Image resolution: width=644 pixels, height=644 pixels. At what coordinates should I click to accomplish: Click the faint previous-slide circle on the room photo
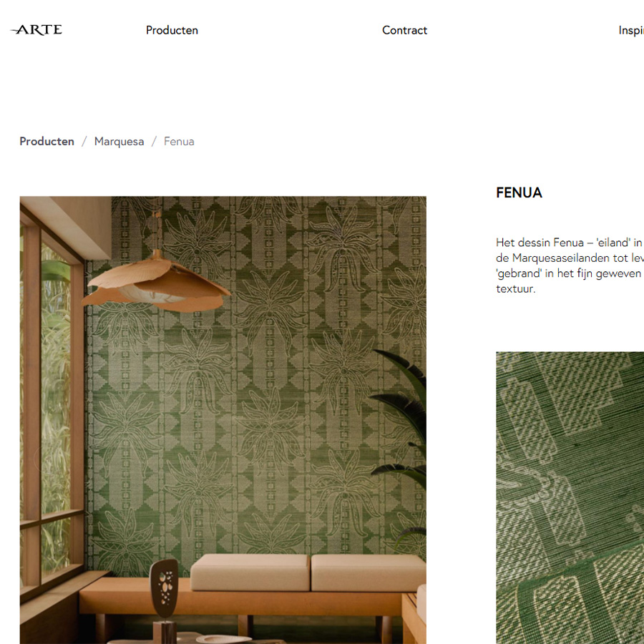click(x=42, y=457)
